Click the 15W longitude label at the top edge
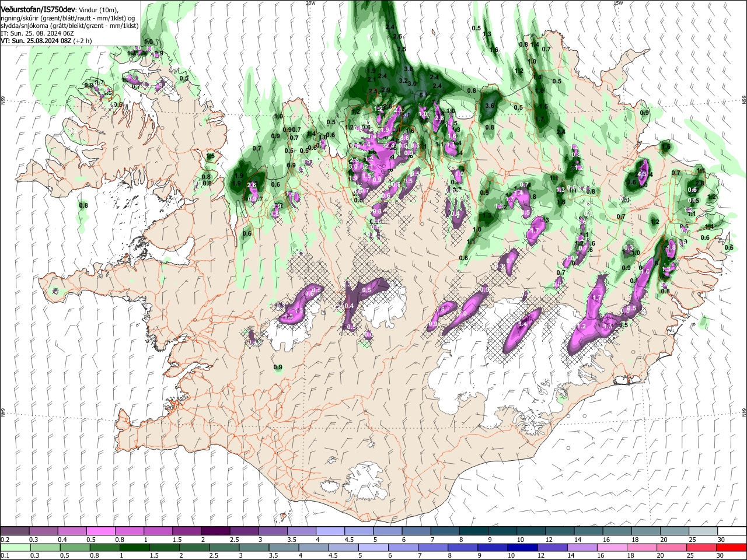This screenshot has width=747, height=560. (x=618, y=3)
